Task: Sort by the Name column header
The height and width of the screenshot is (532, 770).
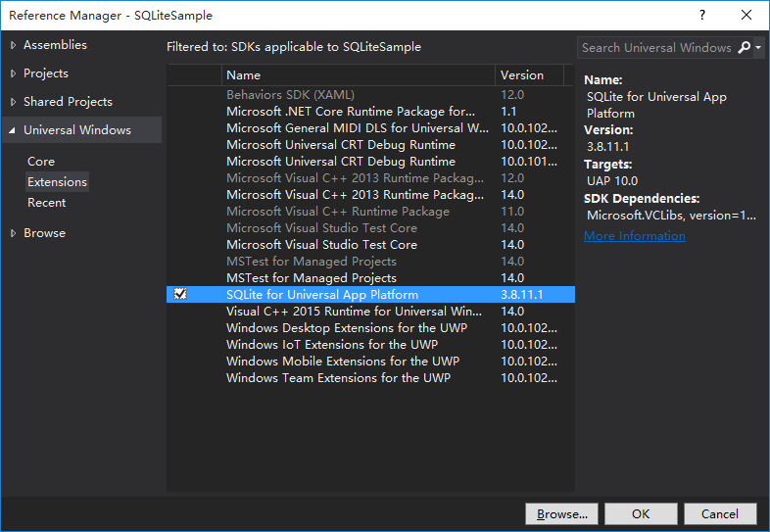Action: point(359,75)
